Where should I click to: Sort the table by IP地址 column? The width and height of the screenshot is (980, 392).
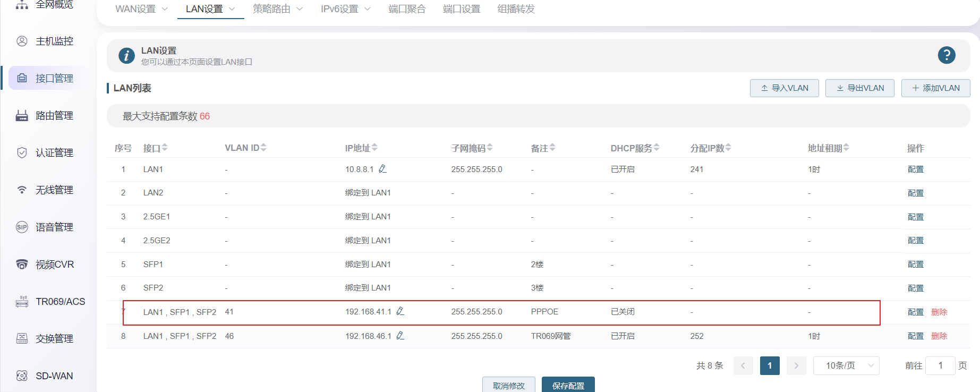tap(374, 148)
